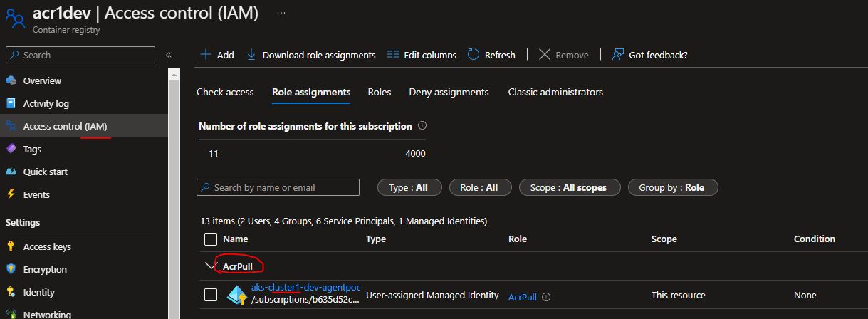This screenshot has height=319, width=868.
Task: Click the managed identity resource icon
Action: click(x=236, y=294)
